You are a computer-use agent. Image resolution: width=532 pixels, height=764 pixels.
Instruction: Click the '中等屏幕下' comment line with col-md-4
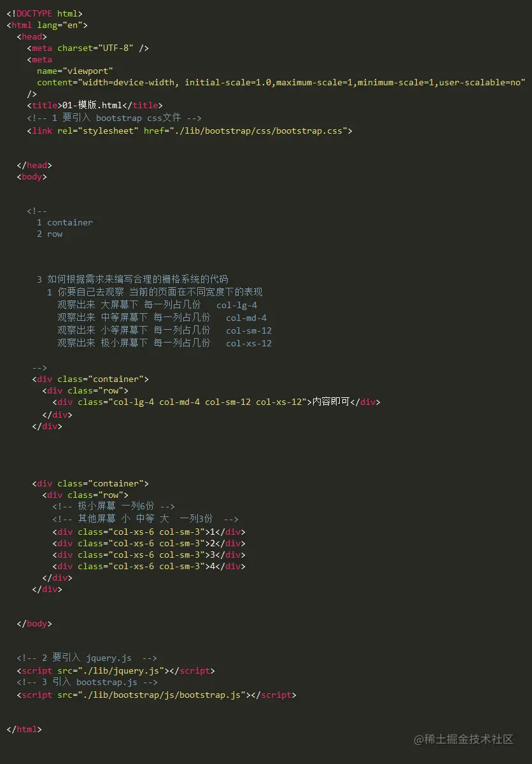pyautogui.click(x=162, y=317)
